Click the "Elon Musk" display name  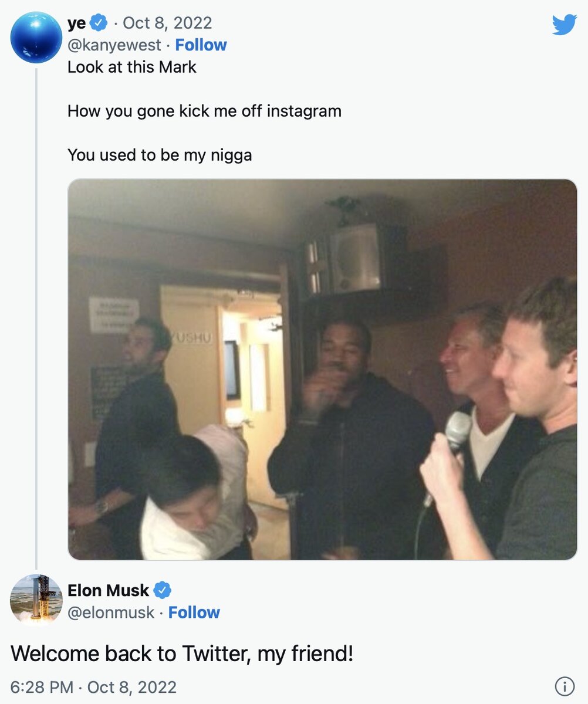(x=108, y=590)
